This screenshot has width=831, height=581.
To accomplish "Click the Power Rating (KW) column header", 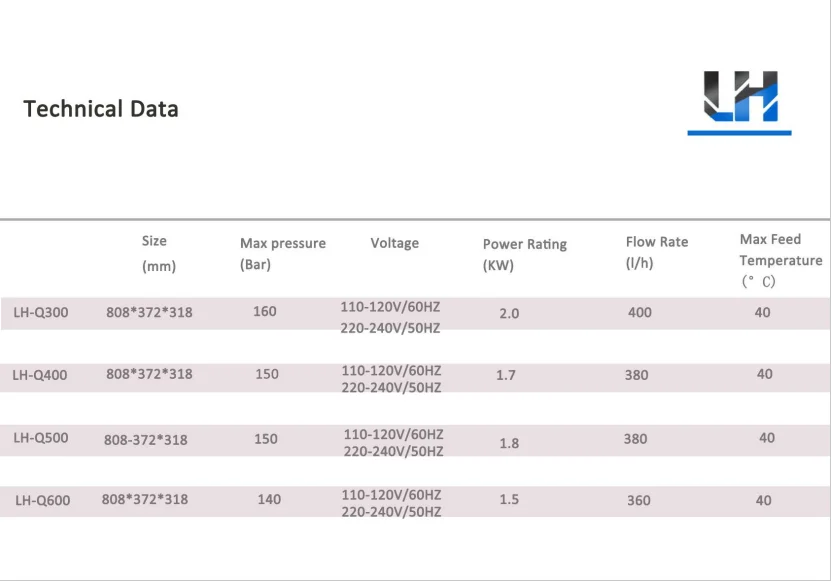I will pos(524,255).
